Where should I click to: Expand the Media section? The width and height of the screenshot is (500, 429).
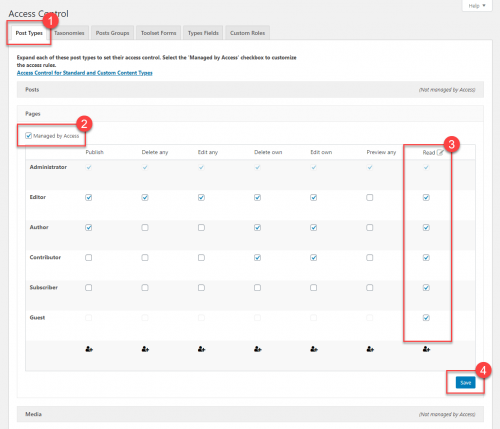pyautogui.click(x=250, y=414)
